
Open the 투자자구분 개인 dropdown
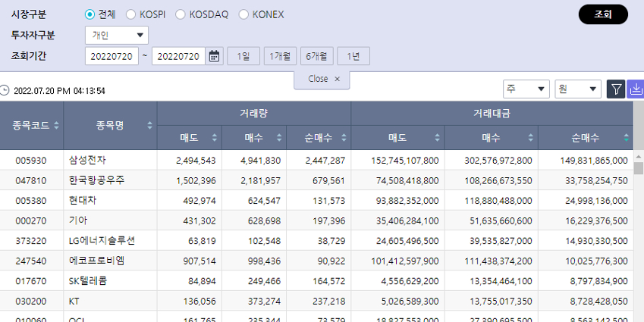117,35
